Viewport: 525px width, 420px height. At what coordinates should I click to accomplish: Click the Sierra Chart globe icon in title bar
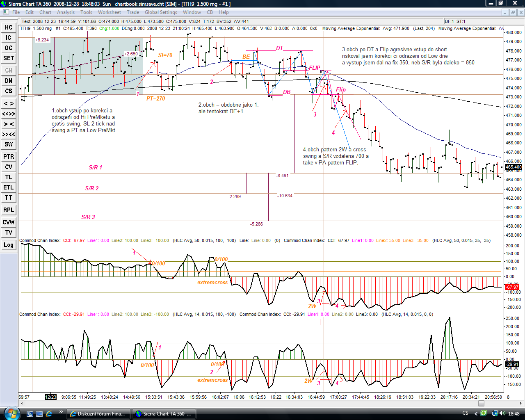(x=4, y=4)
